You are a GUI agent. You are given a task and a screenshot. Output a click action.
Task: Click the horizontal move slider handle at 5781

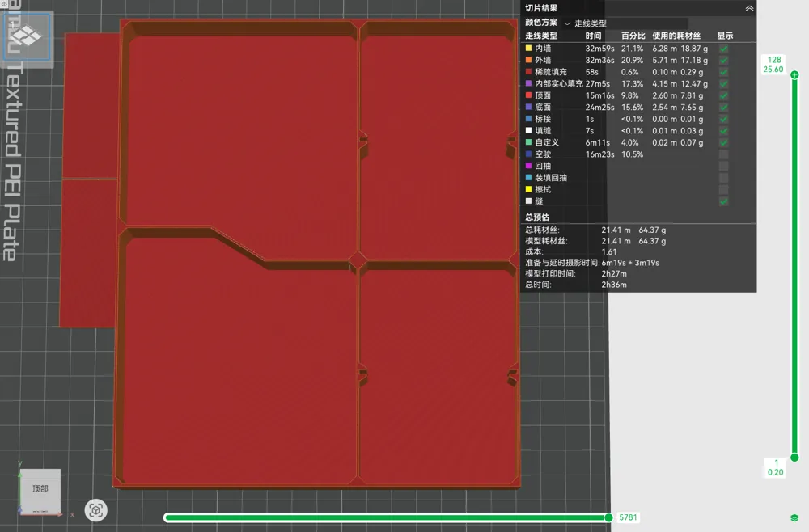click(x=609, y=517)
